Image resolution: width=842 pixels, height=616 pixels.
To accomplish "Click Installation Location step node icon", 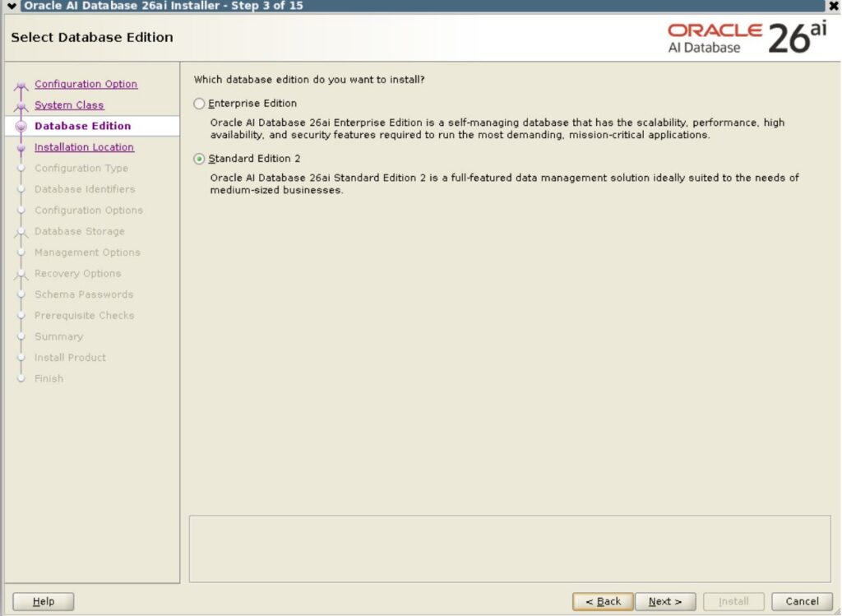I will point(21,147).
